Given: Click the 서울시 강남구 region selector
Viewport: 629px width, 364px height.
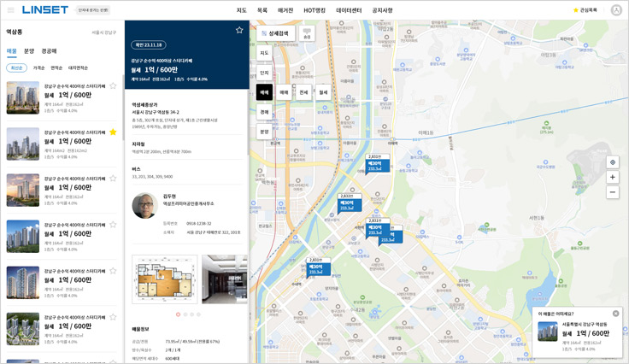Looking at the screenshot, I should (104, 32).
